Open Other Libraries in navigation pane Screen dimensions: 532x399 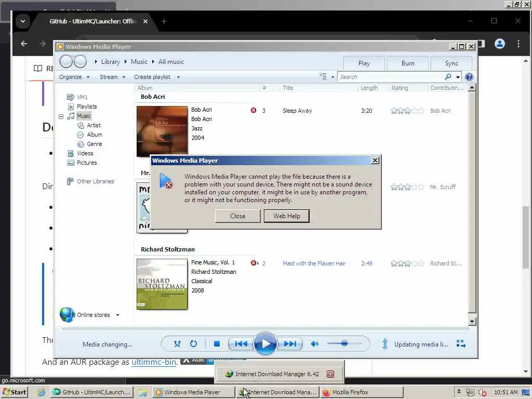pos(96,181)
